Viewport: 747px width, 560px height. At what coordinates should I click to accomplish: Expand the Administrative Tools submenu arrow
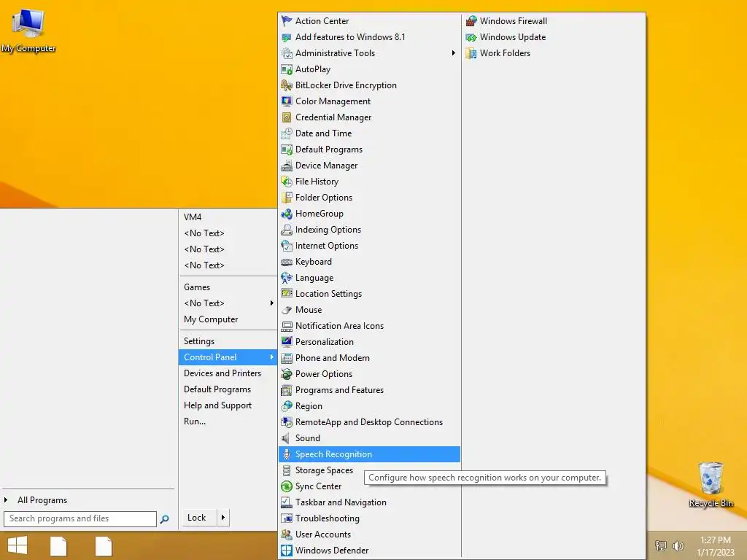click(454, 53)
